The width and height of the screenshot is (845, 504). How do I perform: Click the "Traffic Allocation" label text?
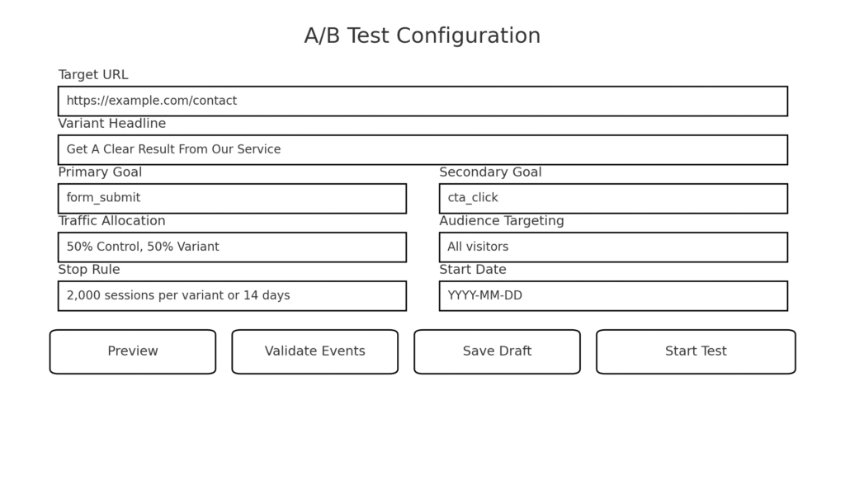click(111, 221)
